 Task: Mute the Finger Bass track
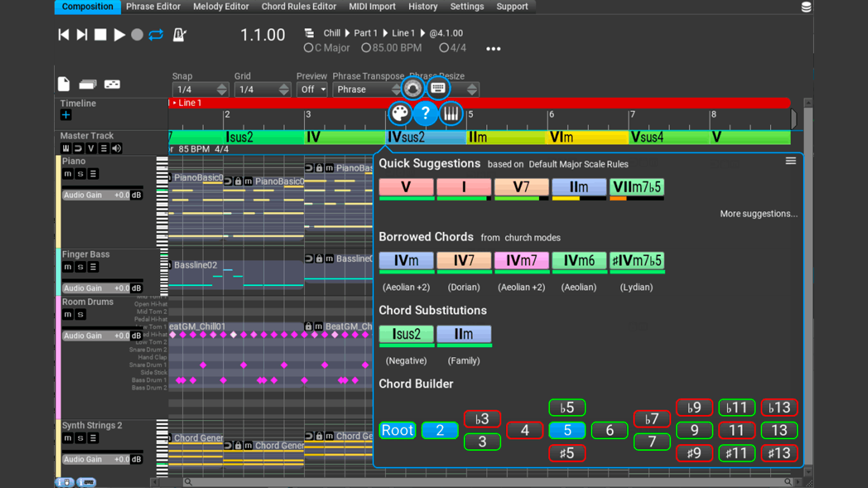tap(67, 267)
